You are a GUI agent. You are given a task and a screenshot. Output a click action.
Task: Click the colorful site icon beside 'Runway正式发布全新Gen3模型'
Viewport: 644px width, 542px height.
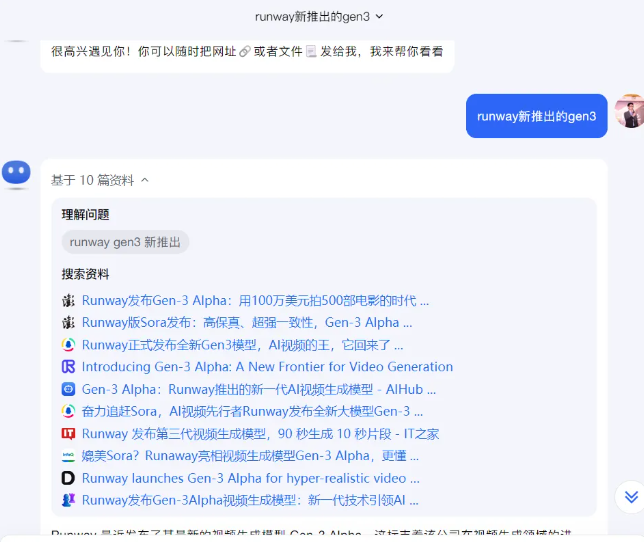click(x=68, y=344)
